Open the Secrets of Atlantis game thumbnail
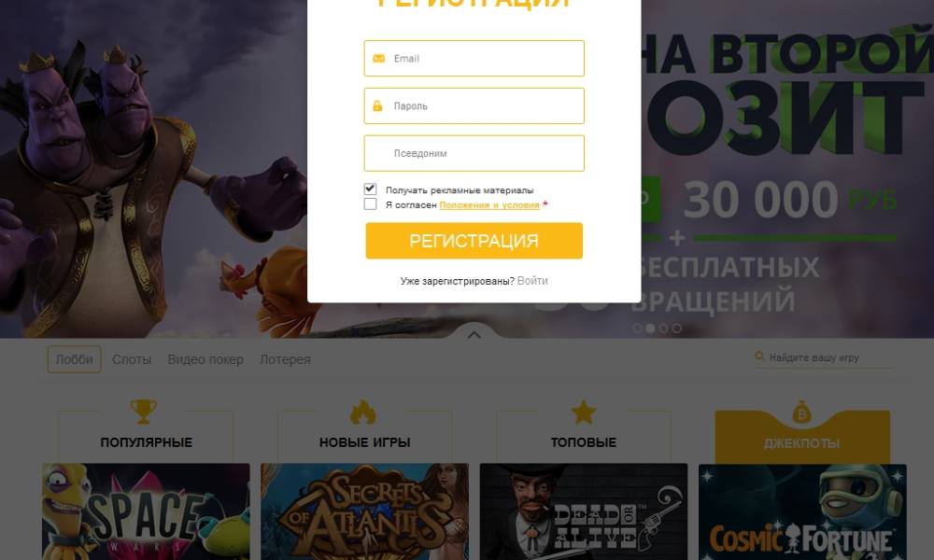This screenshot has height=560, width=934. tap(364, 511)
